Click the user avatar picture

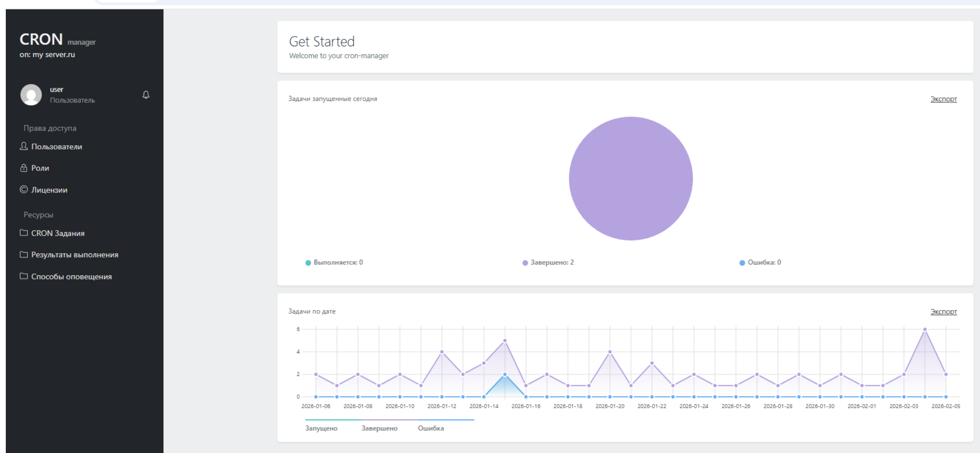[31, 95]
